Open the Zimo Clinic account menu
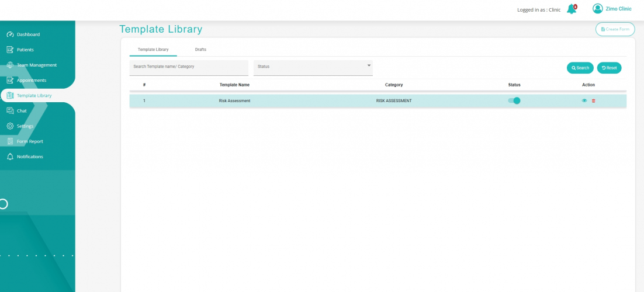The width and height of the screenshot is (644, 292). pos(618,9)
